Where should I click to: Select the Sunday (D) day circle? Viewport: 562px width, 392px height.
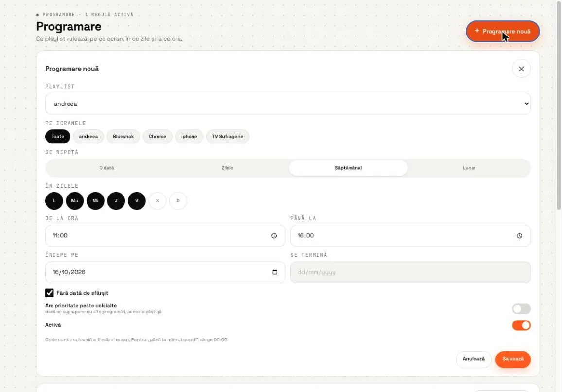(178, 201)
